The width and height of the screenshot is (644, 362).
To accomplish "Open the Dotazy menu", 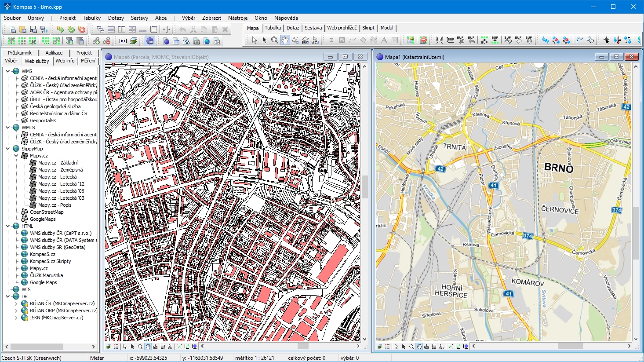I will 116,18.
